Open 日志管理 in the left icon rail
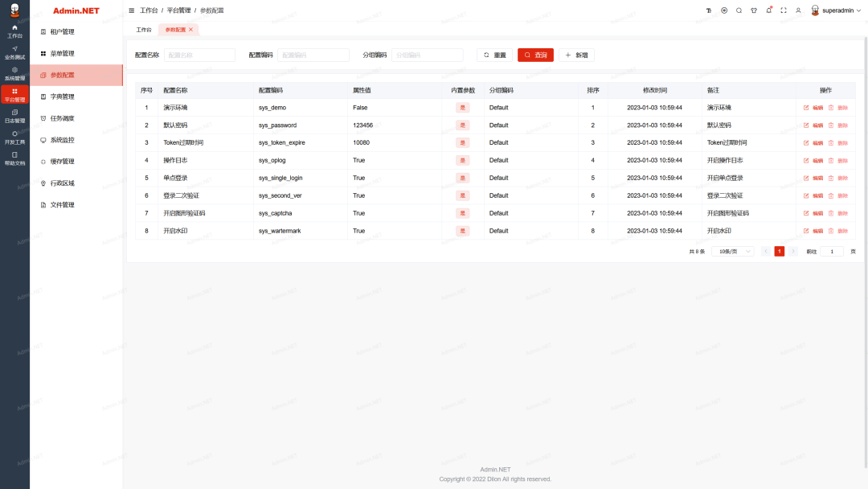The width and height of the screenshot is (868, 489). pyautogui.click(x=14, y=116)
